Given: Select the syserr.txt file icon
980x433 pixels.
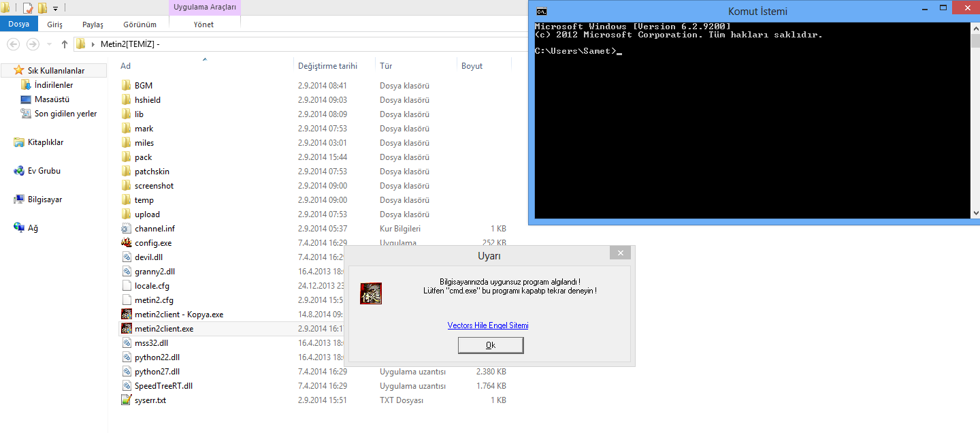Looking at the screenshot, I should tap(126, 400).
